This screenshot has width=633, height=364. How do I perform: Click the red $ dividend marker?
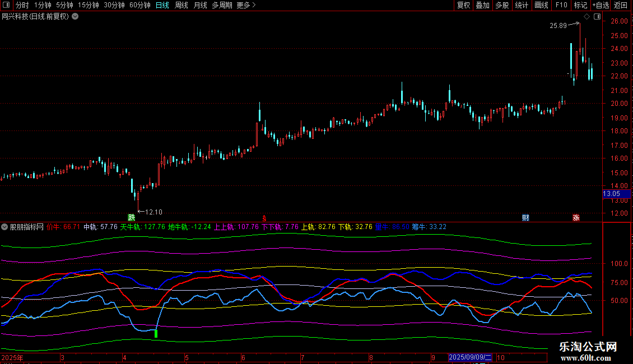pos(264,217)
